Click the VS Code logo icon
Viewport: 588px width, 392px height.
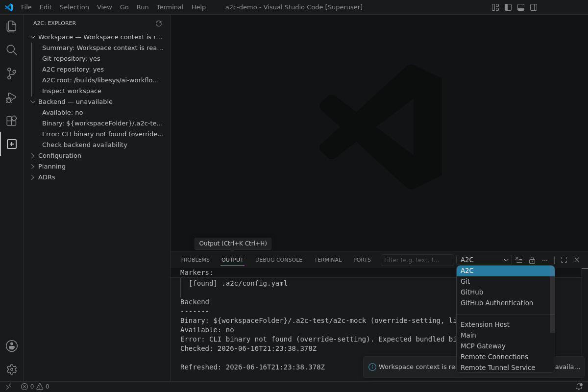tap(8, 7)
